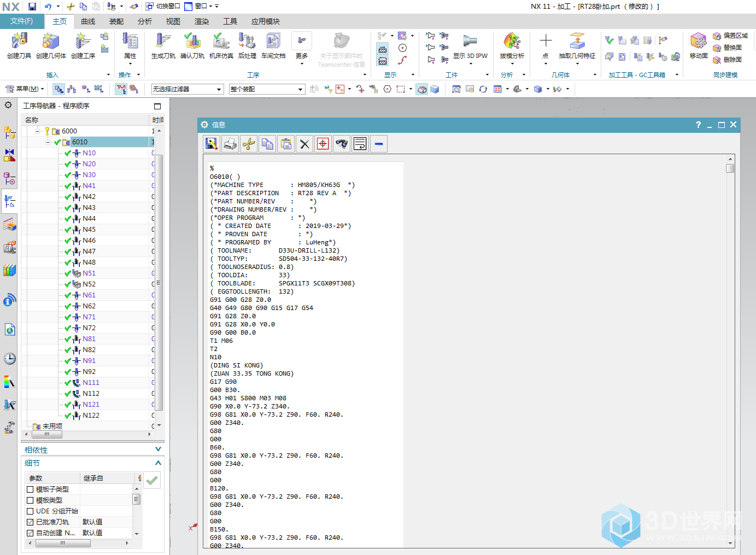Click the Create Tool (创建刀具) icon

click(x=19, y=41)
